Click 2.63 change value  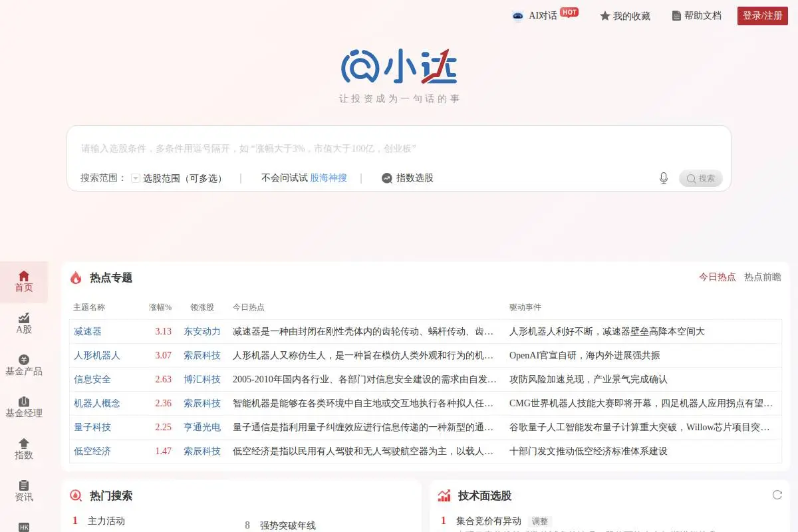pyautogui.click(x=164, y=379)
